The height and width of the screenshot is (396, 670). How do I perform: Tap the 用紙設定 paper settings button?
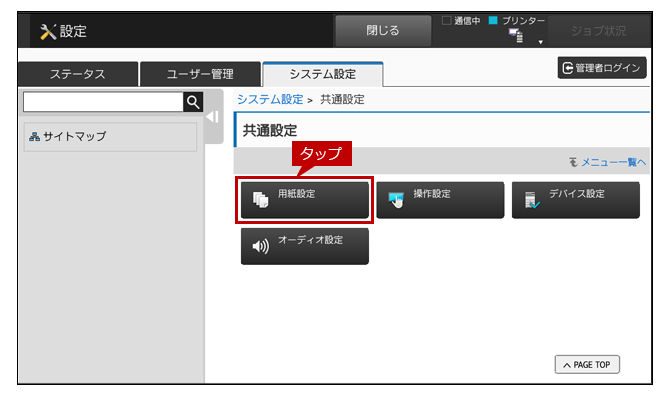pos(305,200)
